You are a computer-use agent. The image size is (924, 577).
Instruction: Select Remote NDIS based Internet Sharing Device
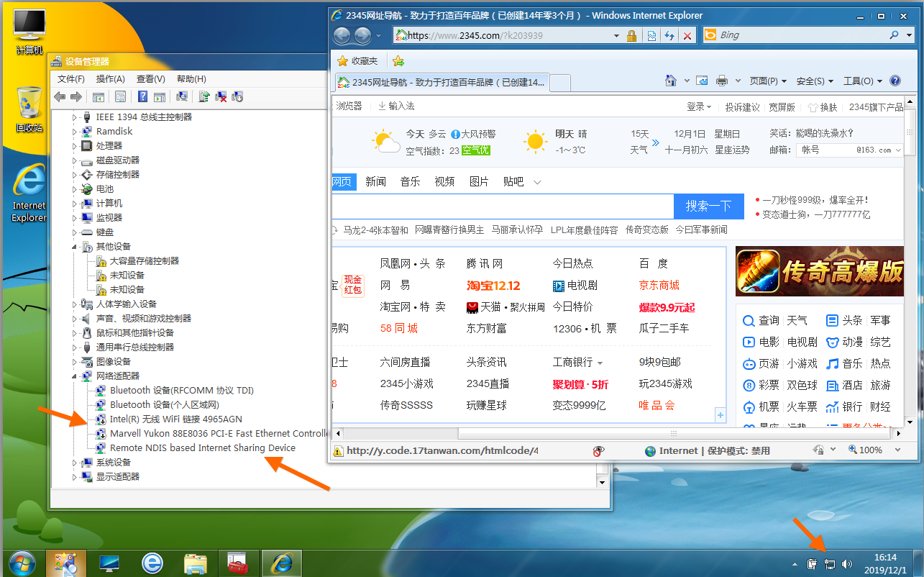[x=202, y=447]
